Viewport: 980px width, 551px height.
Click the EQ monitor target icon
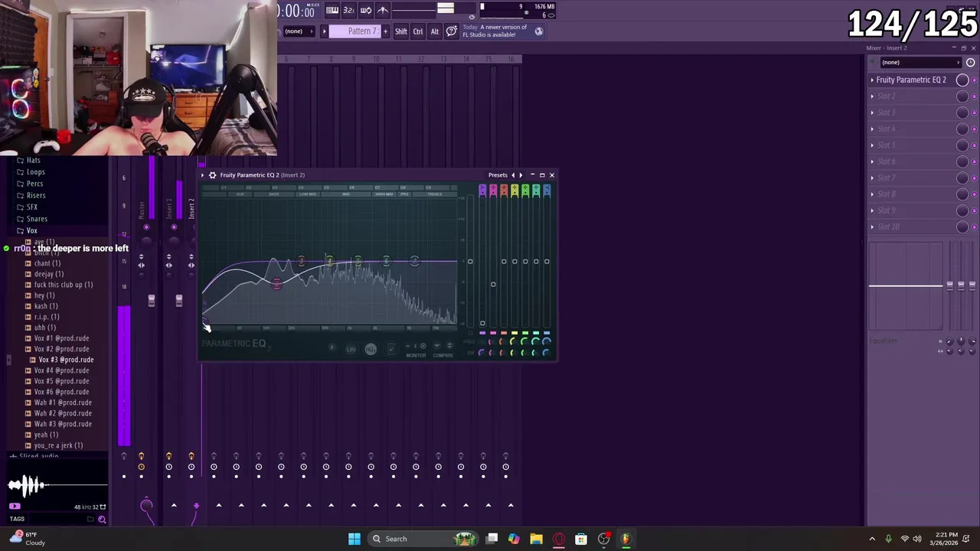[423, 346]
